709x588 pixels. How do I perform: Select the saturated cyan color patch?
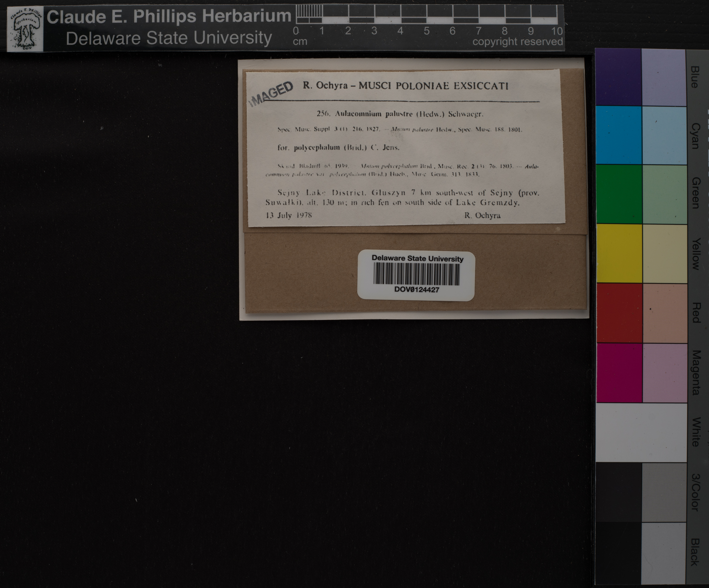coord(619,135)
